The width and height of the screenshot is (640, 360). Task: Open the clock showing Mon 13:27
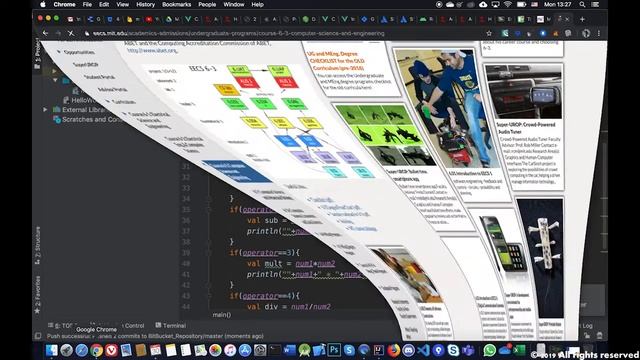558,4
